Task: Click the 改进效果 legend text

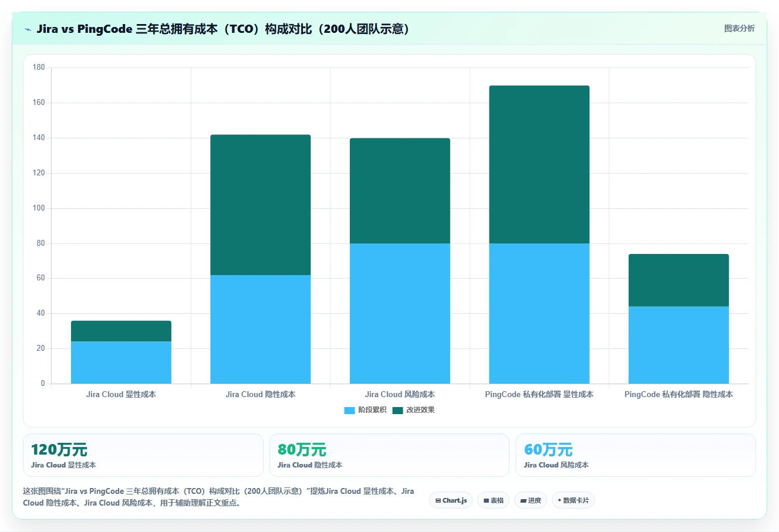Action: click(x=420, y=410)
